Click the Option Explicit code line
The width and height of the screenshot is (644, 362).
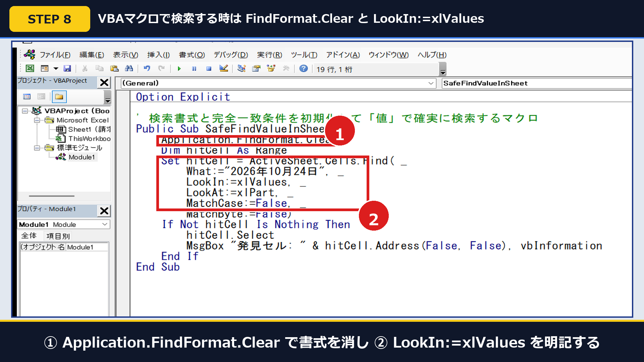pyautogui.click(x=183, y=97)
